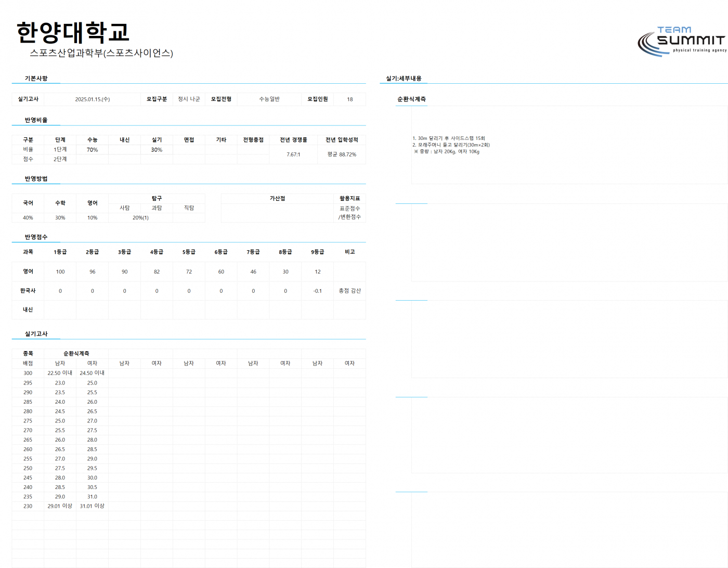Click the 배점 row label
728x568 pixels.
point(28,363)
